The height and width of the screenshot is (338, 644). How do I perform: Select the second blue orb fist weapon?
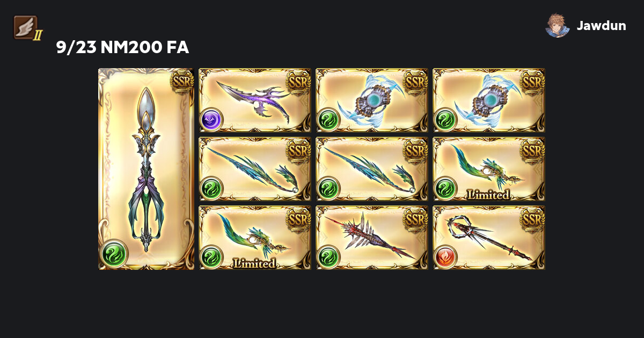489,100
